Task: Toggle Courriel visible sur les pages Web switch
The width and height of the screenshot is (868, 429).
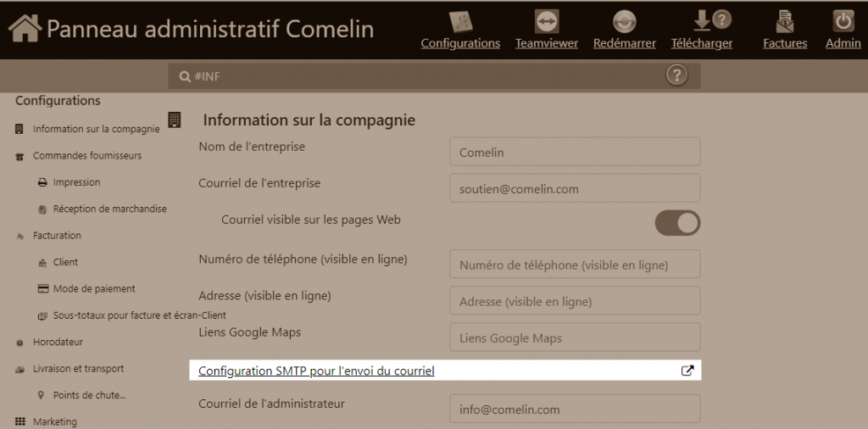Action: [677, 223]
